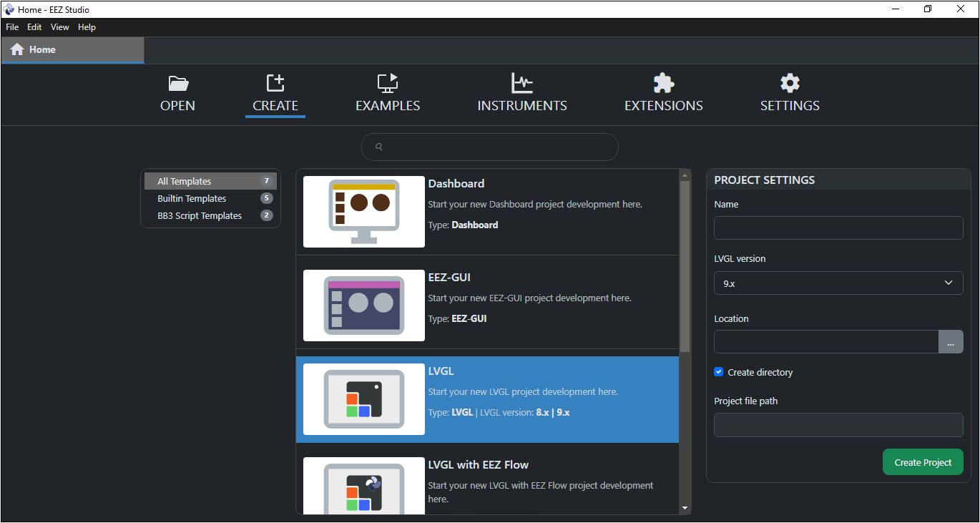The image size is (980, 523).
Task: Click the 'Create directory' label
Action: point(760,373)
